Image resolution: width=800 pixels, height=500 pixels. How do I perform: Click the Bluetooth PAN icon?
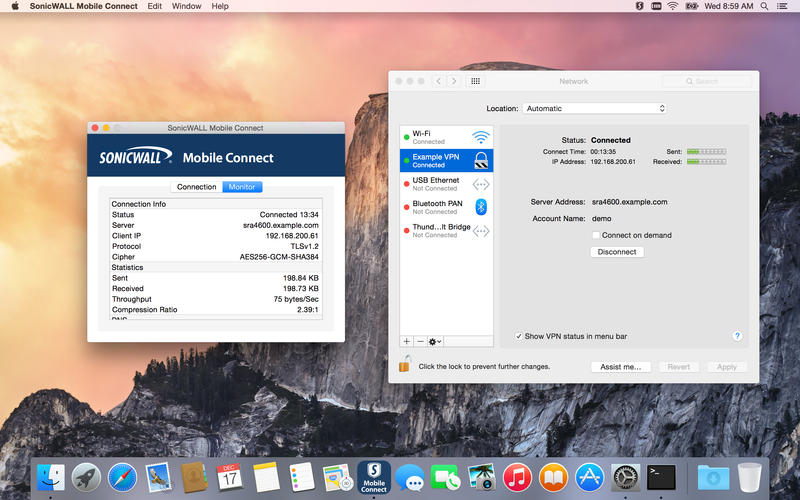[481, 207]
